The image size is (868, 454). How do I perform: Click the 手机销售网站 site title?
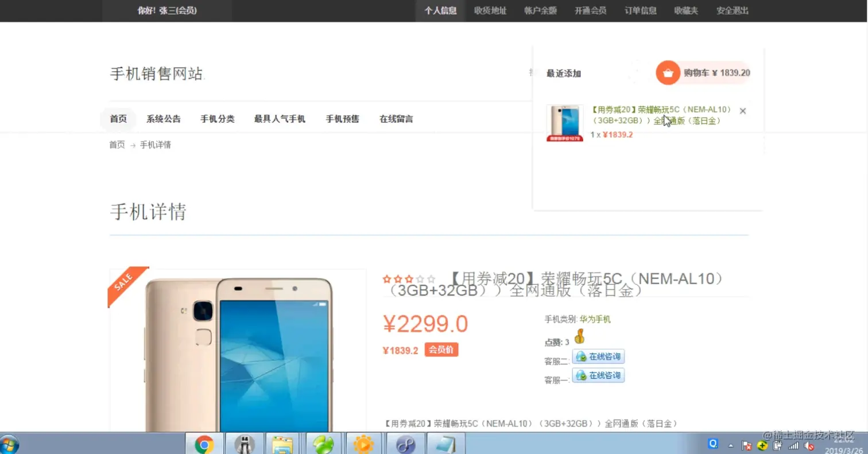pyautogui.click(x=157, y=73)
